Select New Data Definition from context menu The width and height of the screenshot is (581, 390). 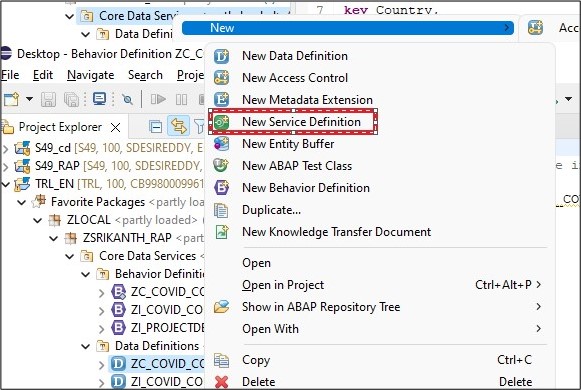point(295,56)
